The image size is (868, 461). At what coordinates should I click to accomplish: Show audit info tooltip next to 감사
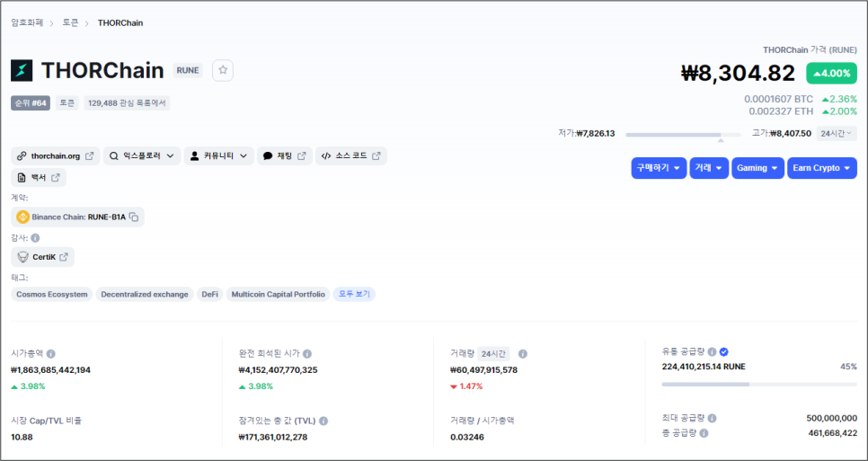pyautogui.click(x=35, y=238)
